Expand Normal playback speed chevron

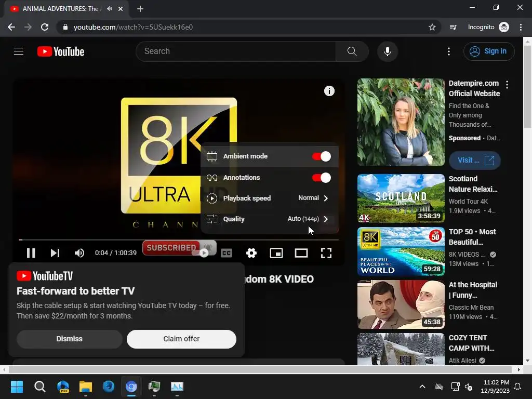(x=326, y=198)
